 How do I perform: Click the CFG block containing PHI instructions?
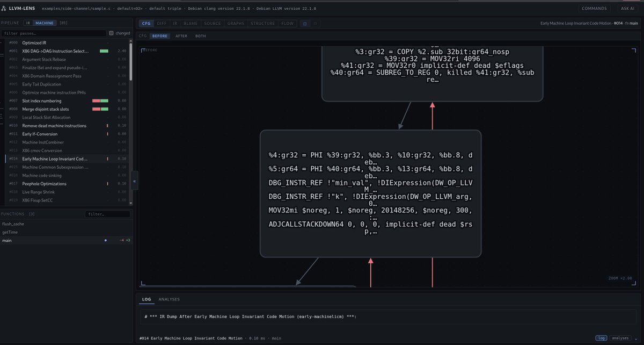tap(370, 193)
